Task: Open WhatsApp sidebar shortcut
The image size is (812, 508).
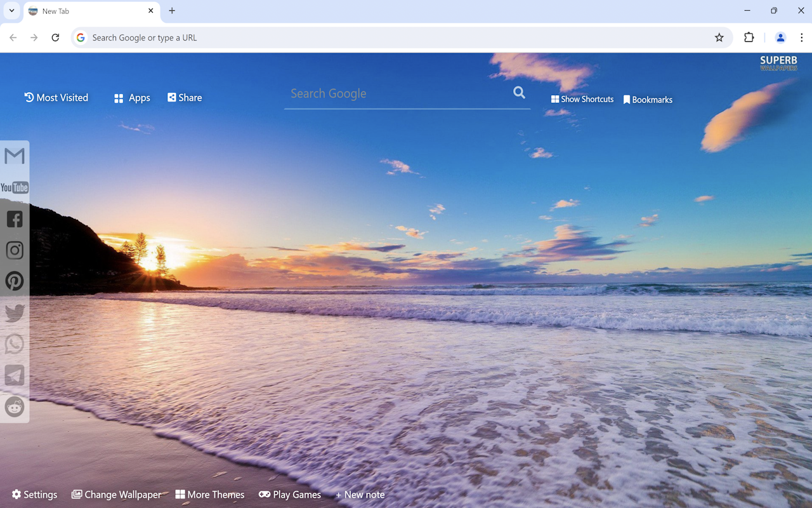Action: (x=14, y=344)
